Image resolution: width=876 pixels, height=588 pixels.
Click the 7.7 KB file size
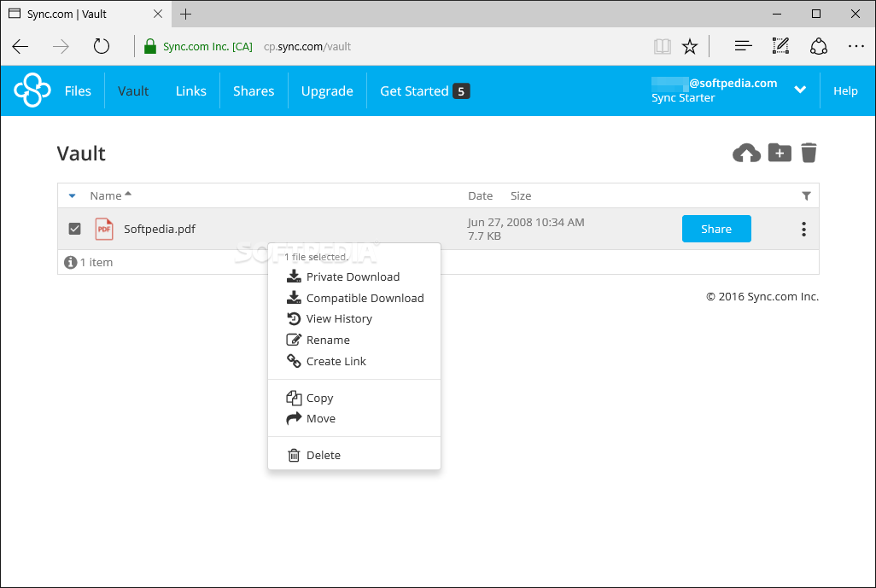(484, 236)
